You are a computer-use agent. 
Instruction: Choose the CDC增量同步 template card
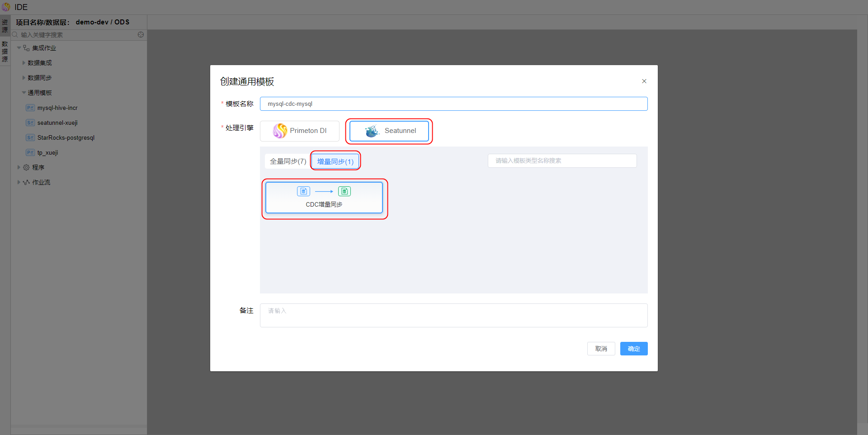[x=324, y=198]
